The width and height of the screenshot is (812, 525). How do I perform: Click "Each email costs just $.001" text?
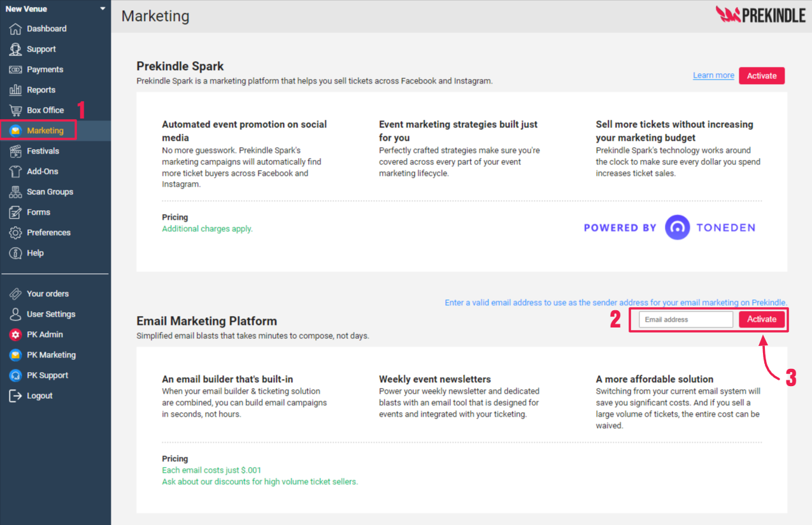(x=211, y=470)
